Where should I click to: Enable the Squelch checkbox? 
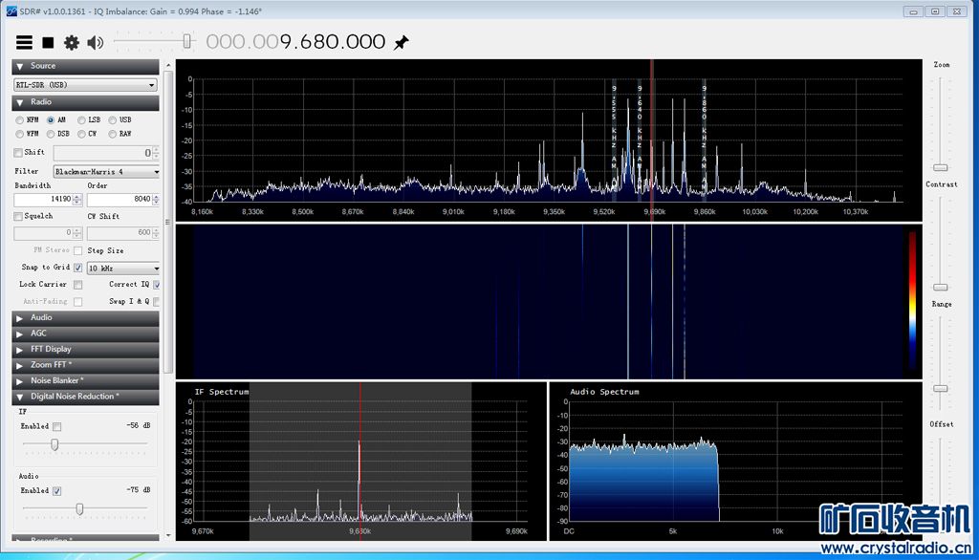point(19,216)
